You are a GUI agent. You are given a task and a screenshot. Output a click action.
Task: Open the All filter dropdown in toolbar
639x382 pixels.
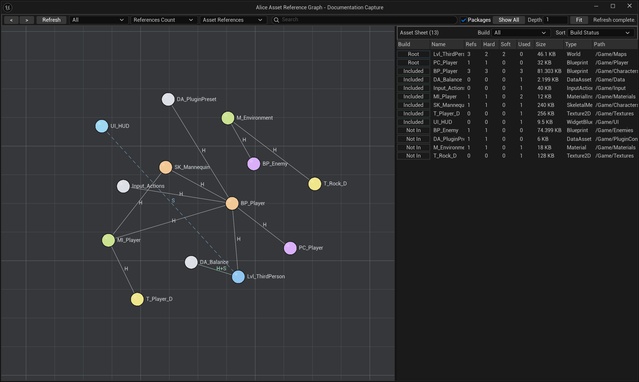98,20
